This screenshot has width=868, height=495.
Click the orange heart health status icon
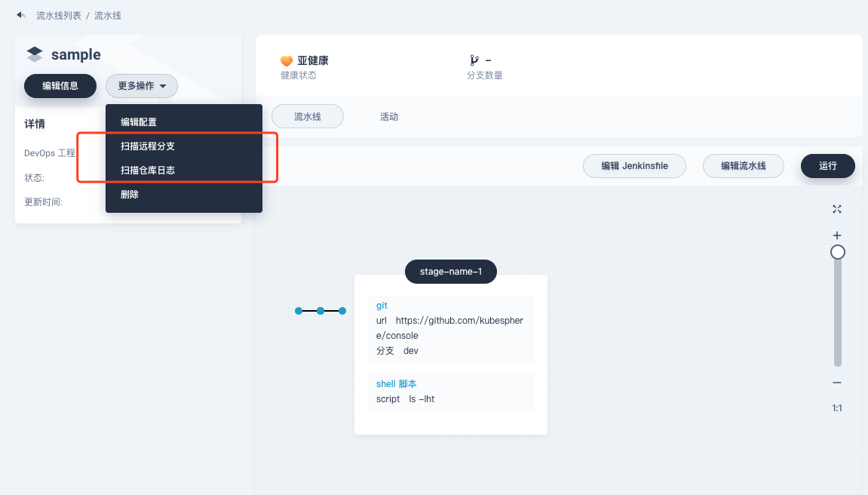tap(287, 61)
